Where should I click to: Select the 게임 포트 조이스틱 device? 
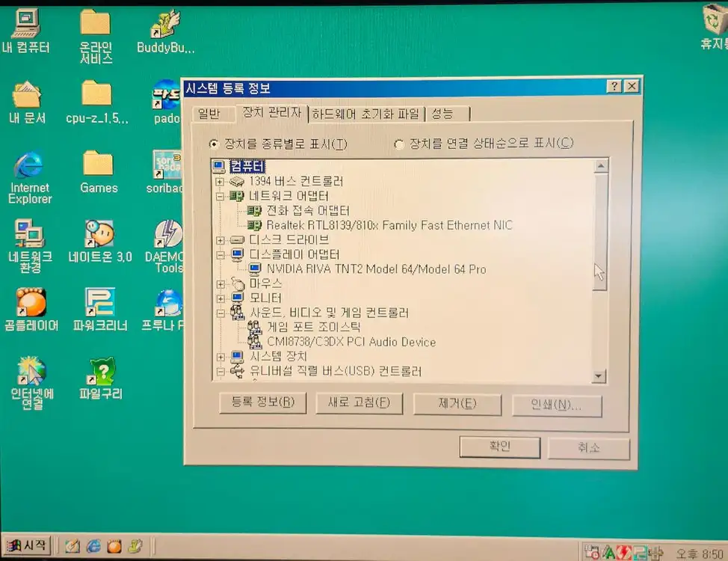pyautogui.click(x=314, y=327)
